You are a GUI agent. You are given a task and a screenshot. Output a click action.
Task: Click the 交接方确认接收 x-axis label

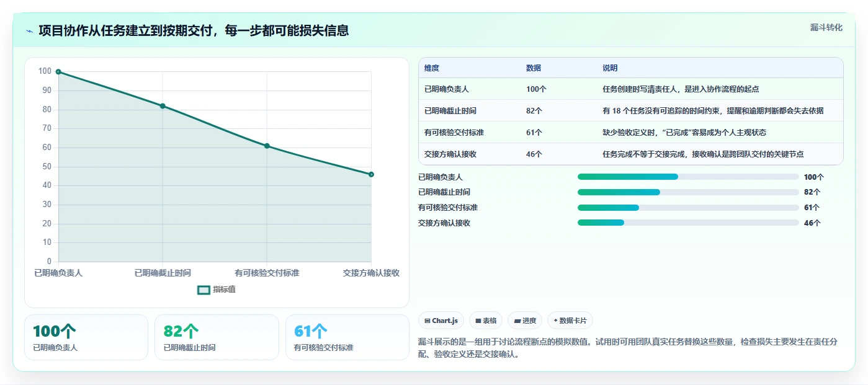pyautogui.click(x=371, y=273)
